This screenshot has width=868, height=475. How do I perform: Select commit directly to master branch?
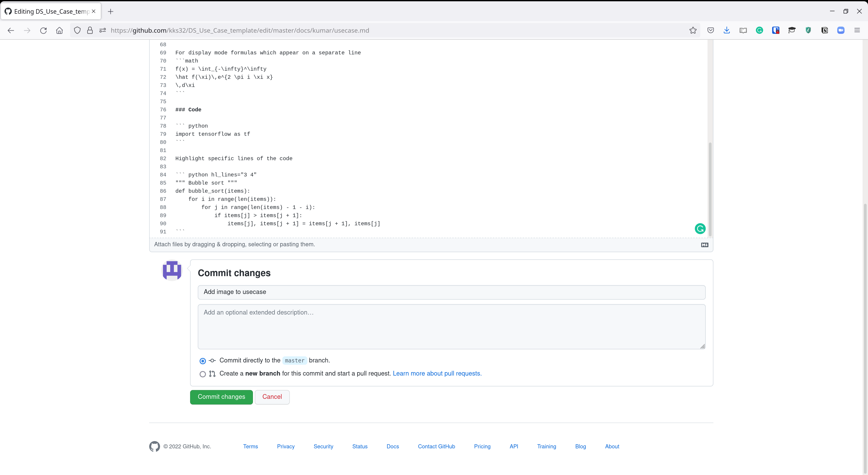point(203,361)
